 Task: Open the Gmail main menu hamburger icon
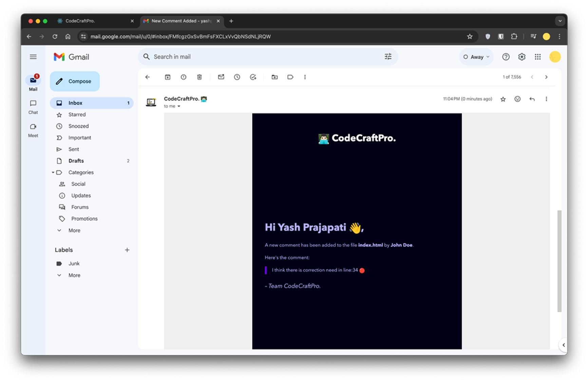pos(33,57)
